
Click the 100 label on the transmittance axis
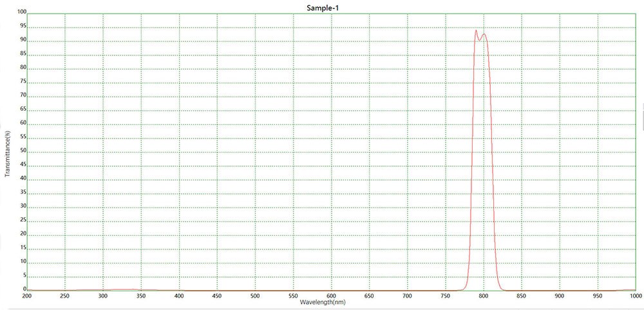[x=22, y=12]
